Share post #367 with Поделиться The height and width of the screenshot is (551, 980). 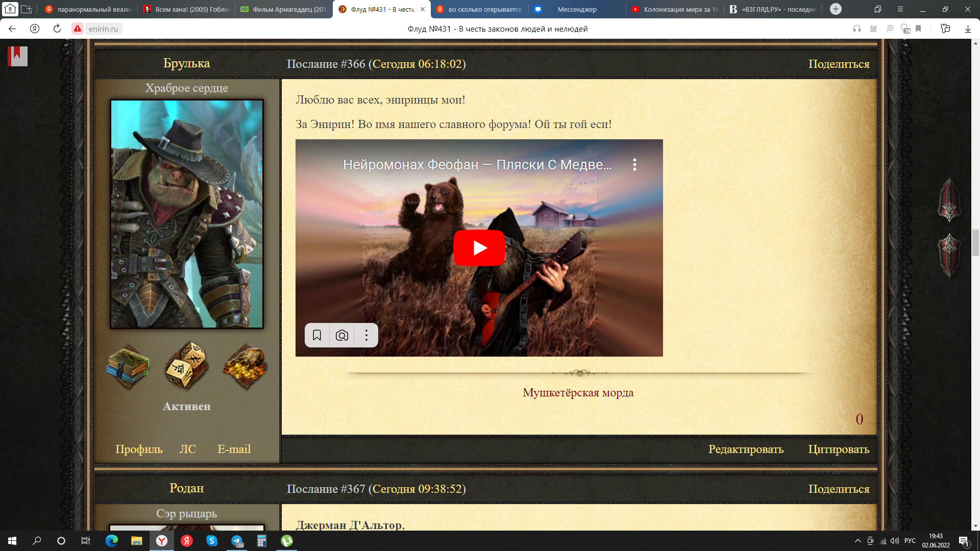tap(839, 489)
